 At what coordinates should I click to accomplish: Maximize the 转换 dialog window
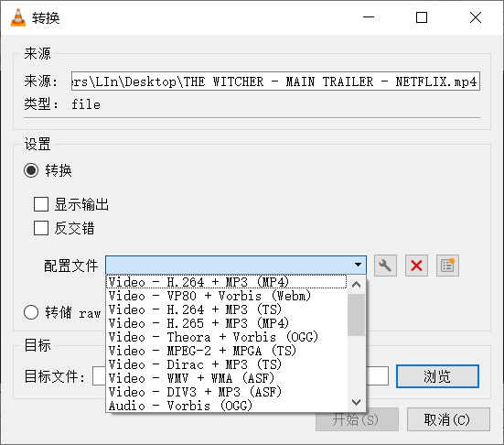tap(422, 17)
